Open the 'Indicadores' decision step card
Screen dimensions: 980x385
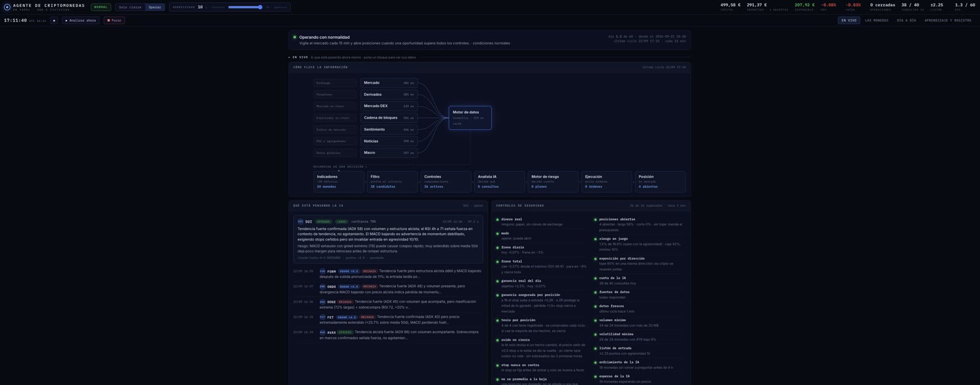coord(339,181)
